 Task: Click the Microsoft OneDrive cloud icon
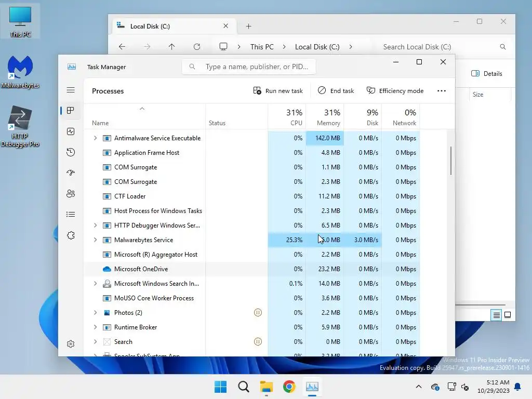(107, 269)
